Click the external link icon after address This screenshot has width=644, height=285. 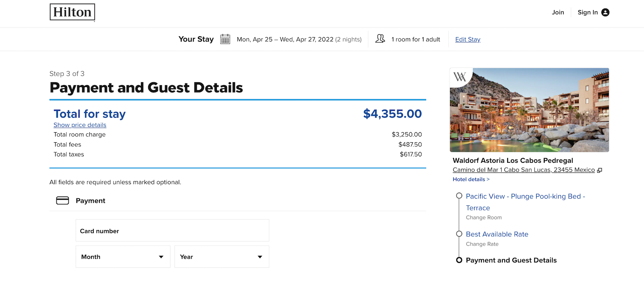point(600,170)
